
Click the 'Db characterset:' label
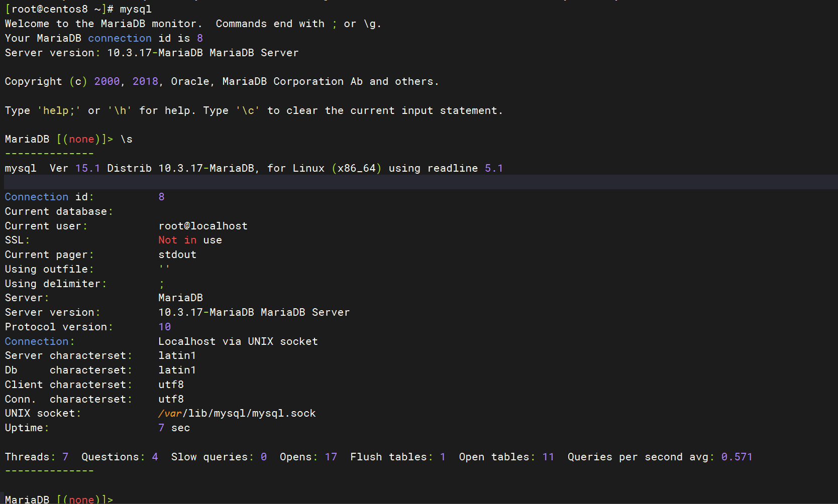(x=68, y=370)
